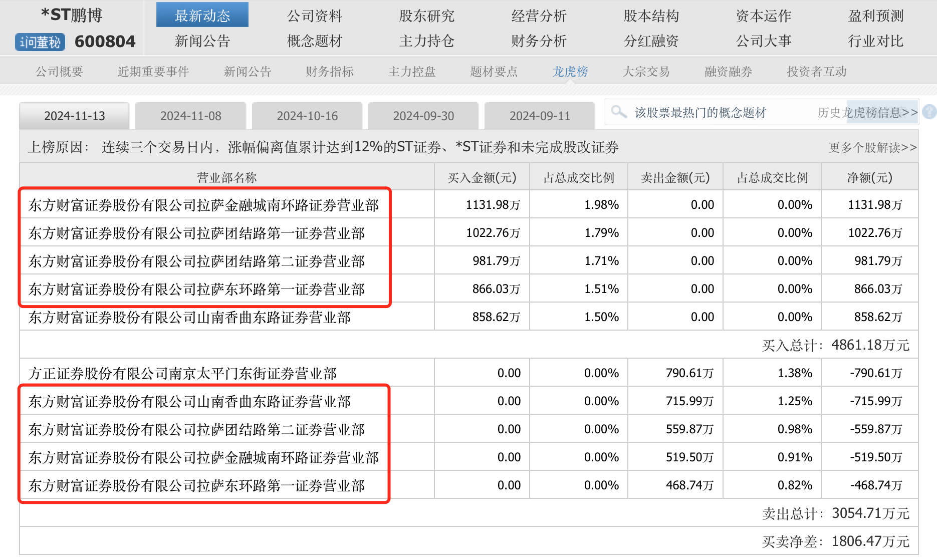The height and width of the screenshot is (560, 937).
Task: Switch to the 2024-09-30 date tab
Action: (423, 116)
